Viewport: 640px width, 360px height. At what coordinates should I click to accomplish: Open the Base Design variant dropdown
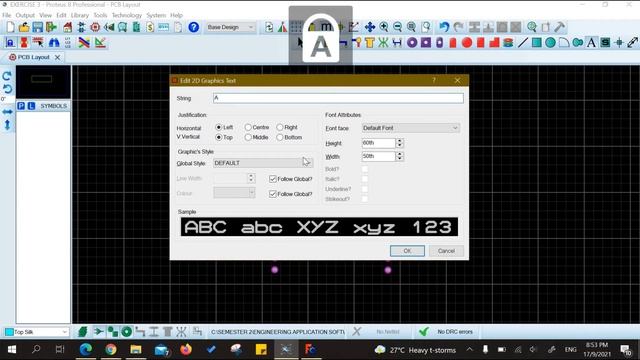point(231,27)
